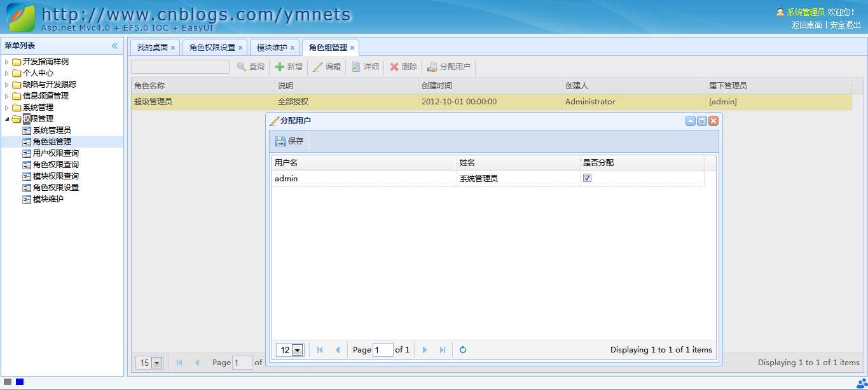Open the page size dropdown showing 12
Screen dimensions: 868x390
296,349
